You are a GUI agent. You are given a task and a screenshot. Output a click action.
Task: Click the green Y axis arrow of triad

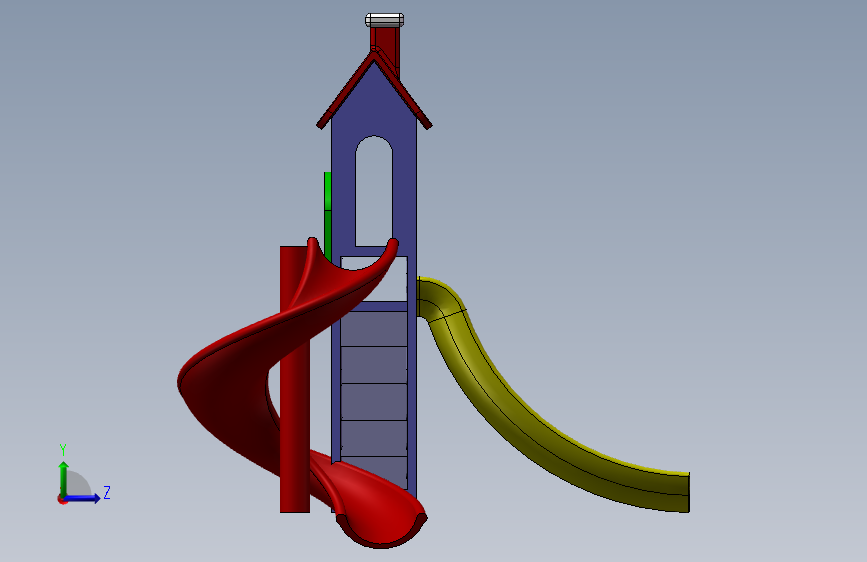(63, 478)
